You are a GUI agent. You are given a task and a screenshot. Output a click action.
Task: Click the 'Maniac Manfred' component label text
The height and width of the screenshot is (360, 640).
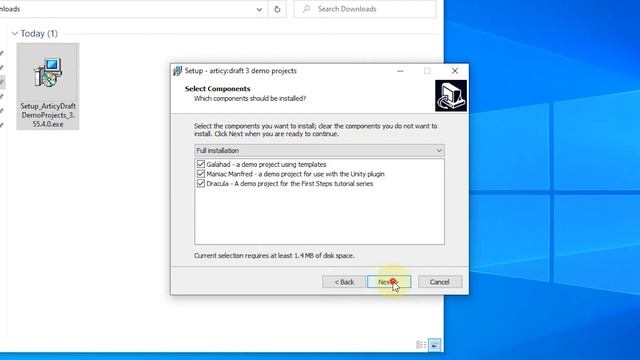[x=296, y=174]
